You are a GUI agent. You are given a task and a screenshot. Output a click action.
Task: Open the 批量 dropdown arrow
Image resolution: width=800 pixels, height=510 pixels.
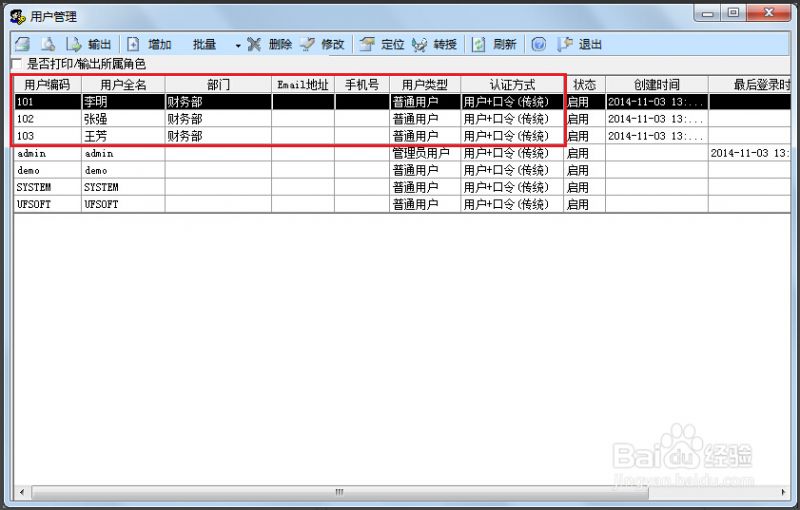click(x=238, y=45)
